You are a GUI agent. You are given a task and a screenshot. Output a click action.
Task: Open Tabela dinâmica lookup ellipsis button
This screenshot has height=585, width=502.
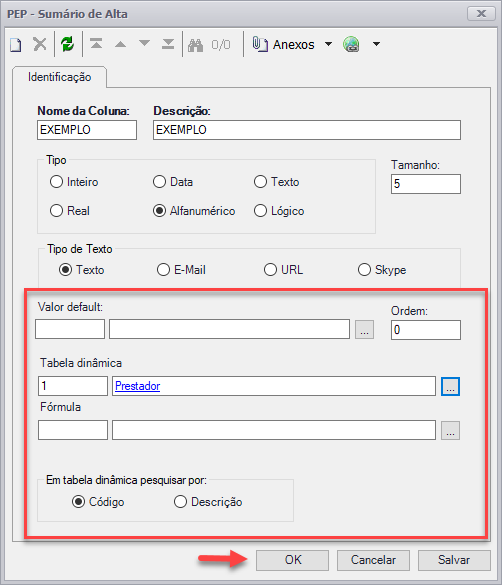tap(451, 386)
